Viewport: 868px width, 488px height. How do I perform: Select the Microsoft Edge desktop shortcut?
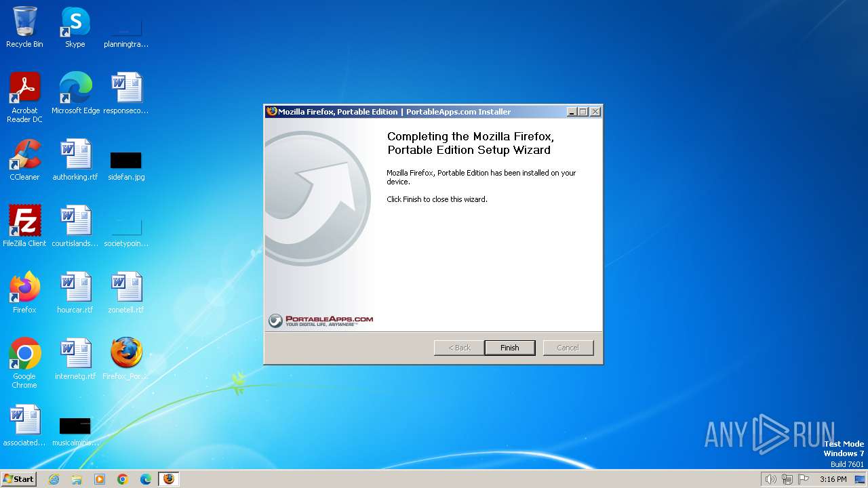(x=75, y=94)
